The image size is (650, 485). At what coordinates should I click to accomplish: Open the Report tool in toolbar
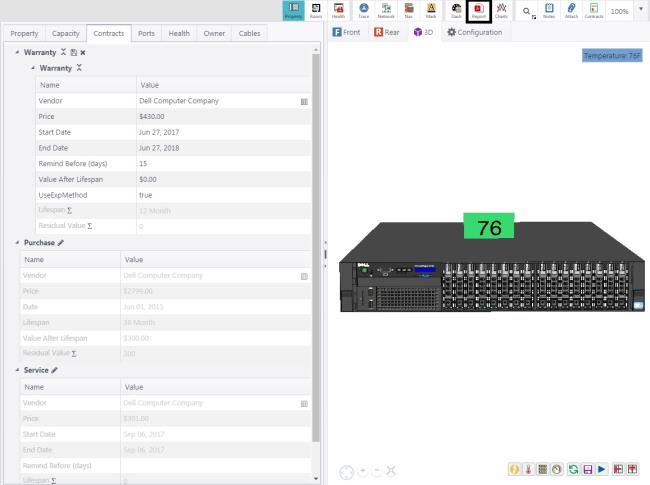(478, 10)
